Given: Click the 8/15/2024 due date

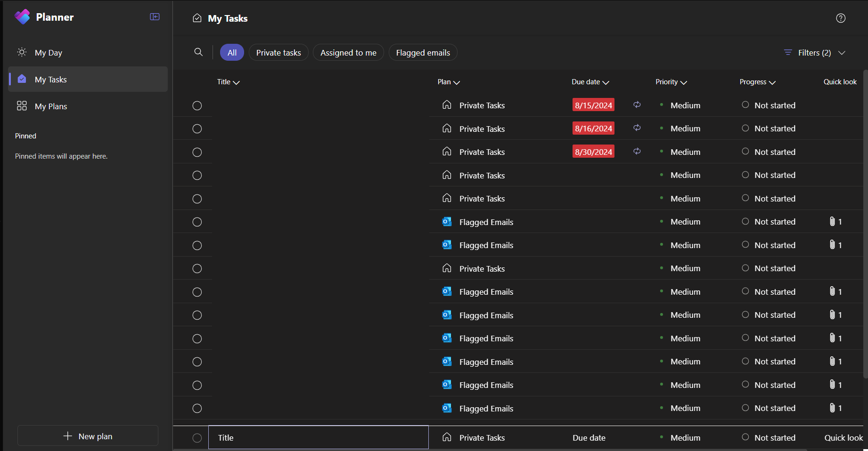Looking at the screenshot, I should pos(593,105).
